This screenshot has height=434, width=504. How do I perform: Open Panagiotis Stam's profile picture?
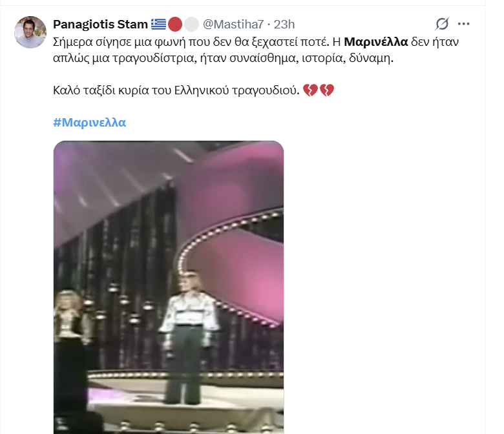(30, 32)
